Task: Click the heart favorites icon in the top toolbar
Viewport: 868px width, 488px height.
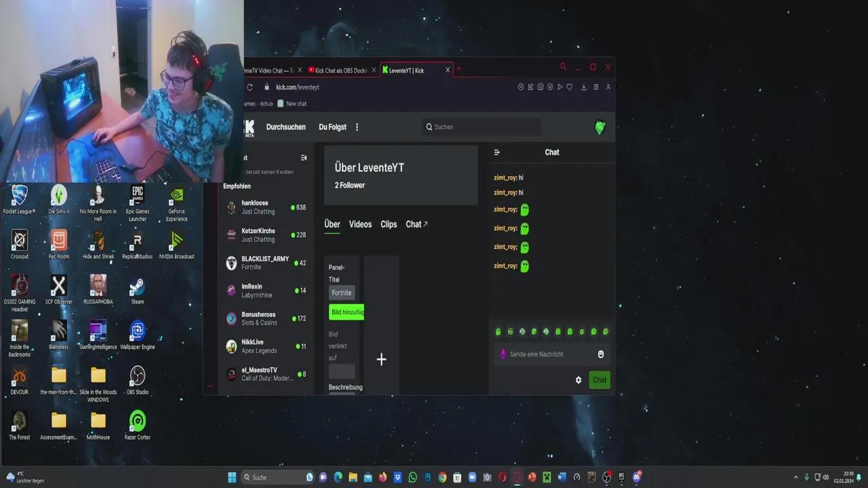Action: 569,87
